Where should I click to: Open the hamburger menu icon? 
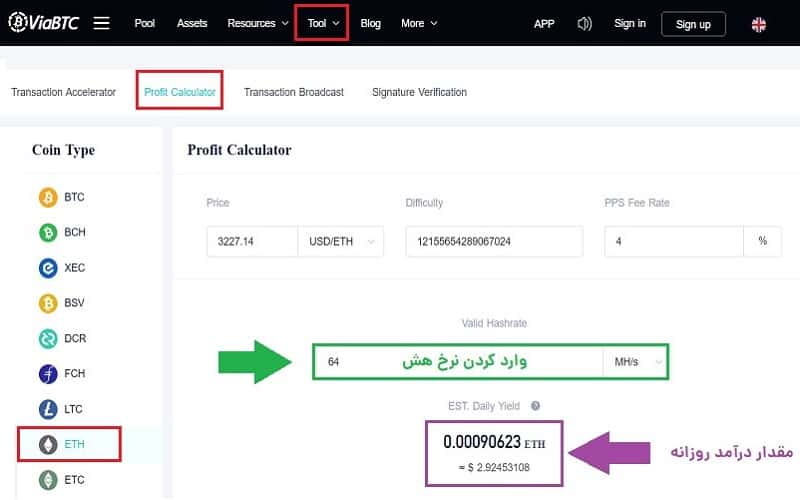coord(102,23)
